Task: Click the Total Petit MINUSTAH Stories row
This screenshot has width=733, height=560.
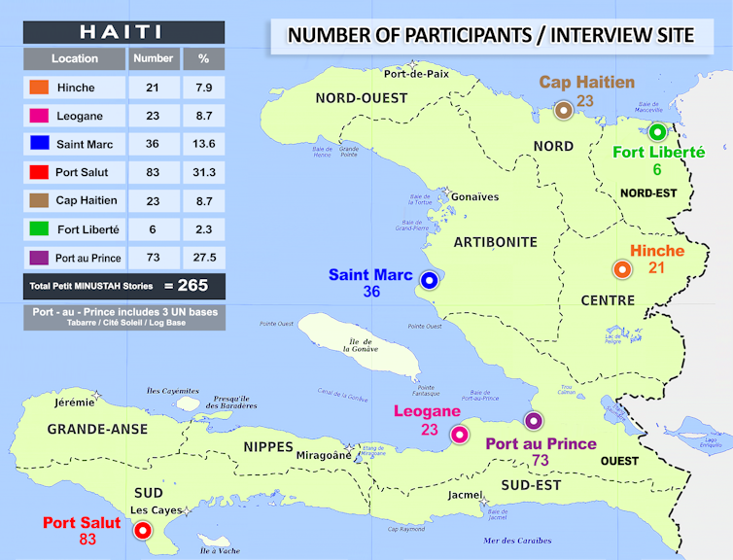Action: [123, 286]
